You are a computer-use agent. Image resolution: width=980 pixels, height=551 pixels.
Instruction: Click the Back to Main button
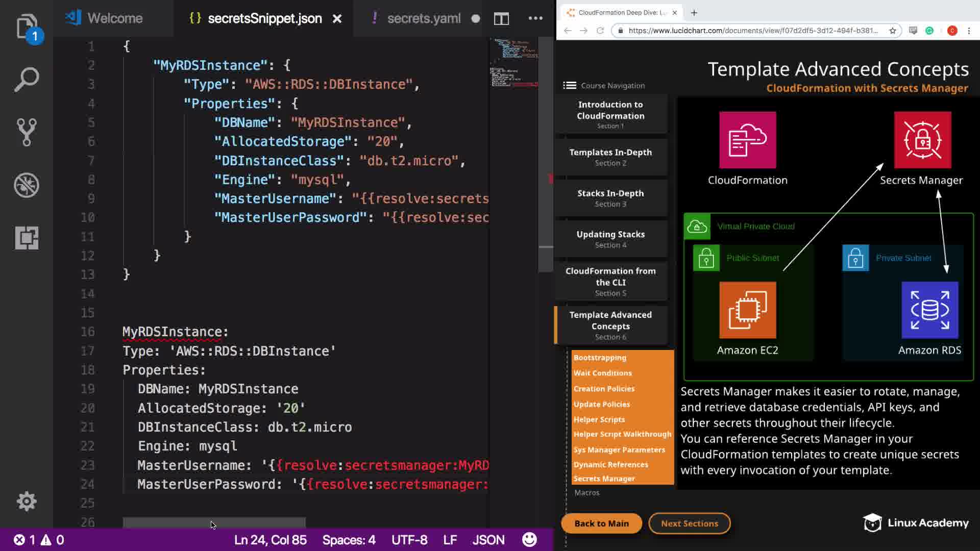click(601, 523)
